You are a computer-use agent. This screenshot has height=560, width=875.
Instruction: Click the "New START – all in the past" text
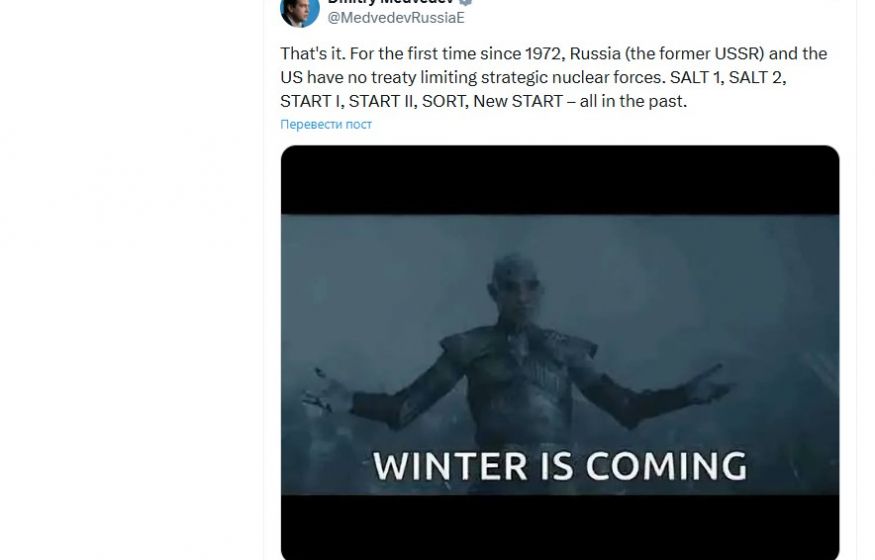click(x=580, y=101)
